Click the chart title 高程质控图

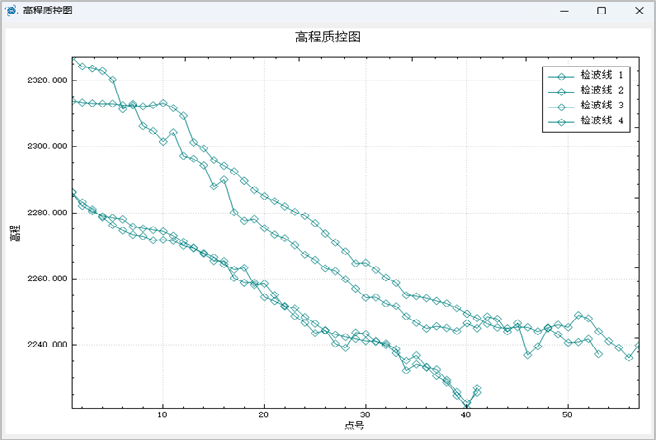click(x=328, y=37)
